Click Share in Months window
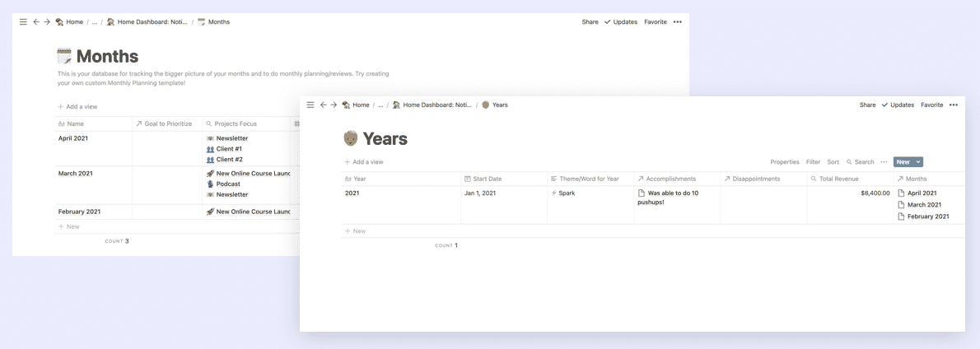The height and width of the screenshot is (349, 980). coord(590,22)
